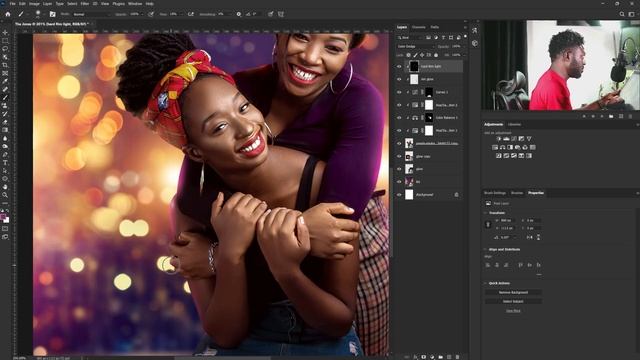The height and width of the screenshot is (360, 640).
Task: Select the Eyedropper tool
Action: (x=5, y=82)
